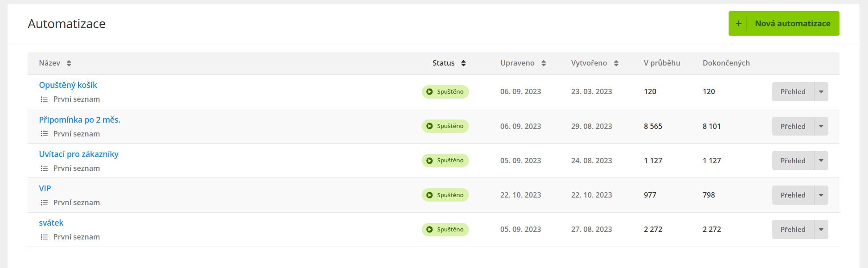
Task: Click the plus icon for new automation
Action: (738, 24)
